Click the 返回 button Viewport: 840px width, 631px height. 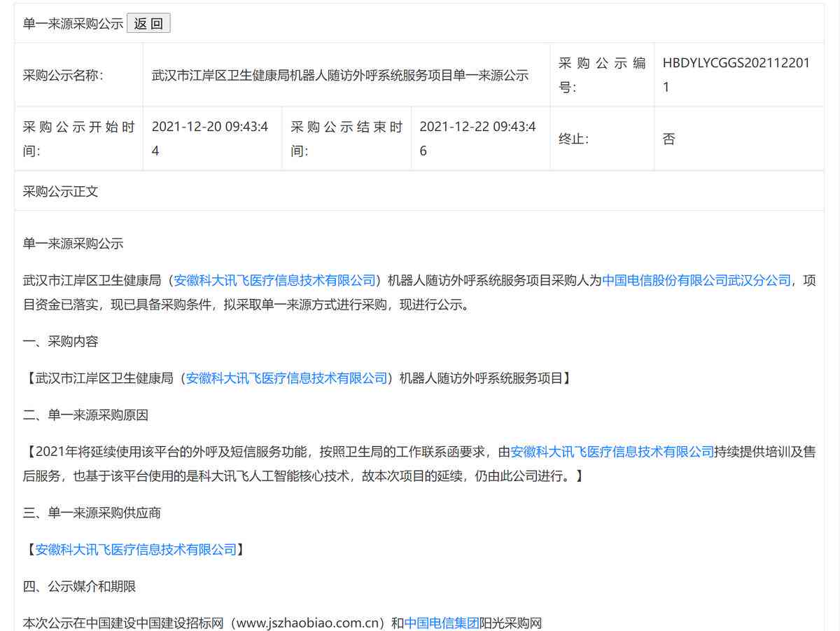point(148,23)
